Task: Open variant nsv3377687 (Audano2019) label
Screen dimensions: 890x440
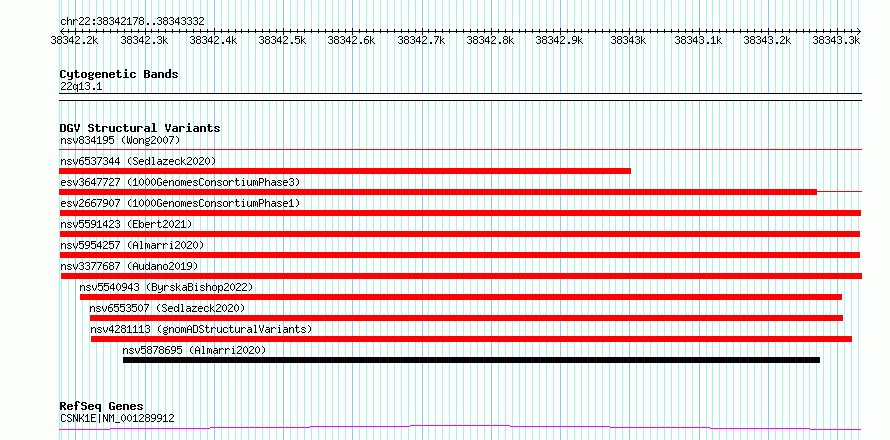Action: (x=129, y=266)
